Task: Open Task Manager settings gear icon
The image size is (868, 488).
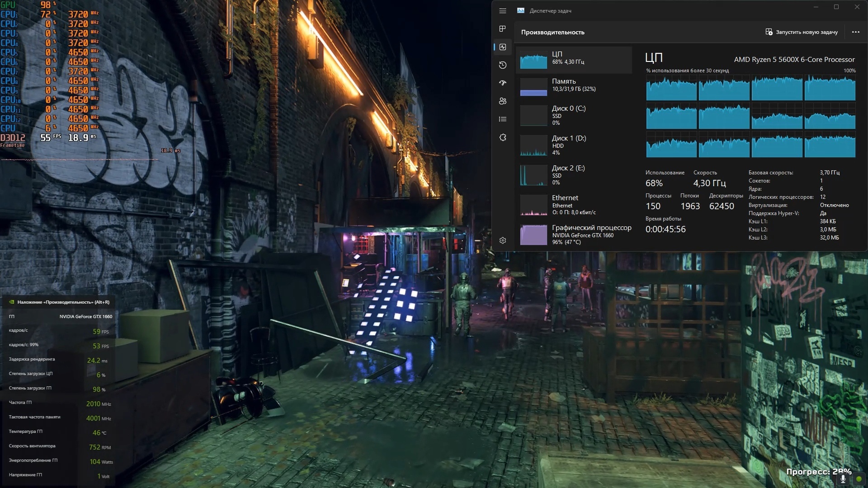Action: click(503, 240)
